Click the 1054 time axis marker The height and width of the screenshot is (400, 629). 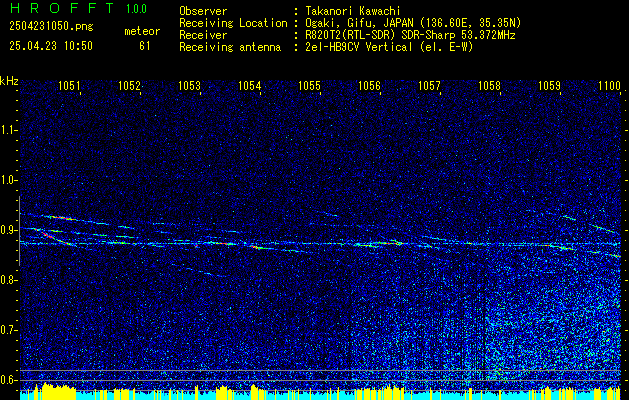click(x=250, y=86)
